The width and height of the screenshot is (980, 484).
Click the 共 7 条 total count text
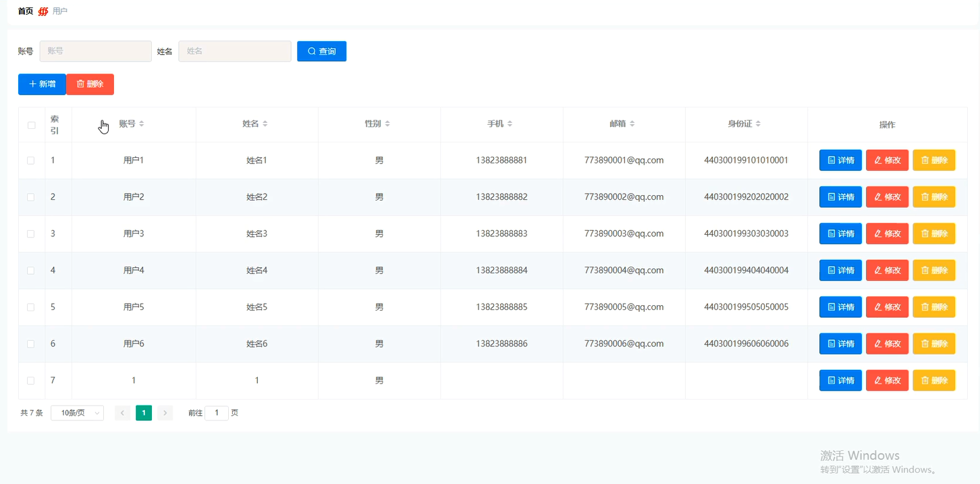[x=32, y=413]
